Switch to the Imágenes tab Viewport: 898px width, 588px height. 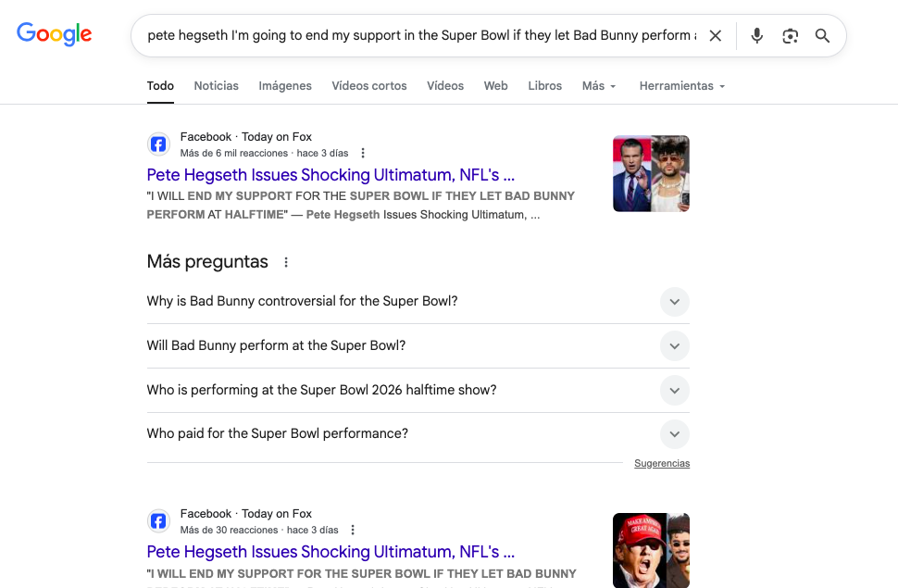(285, 86)
